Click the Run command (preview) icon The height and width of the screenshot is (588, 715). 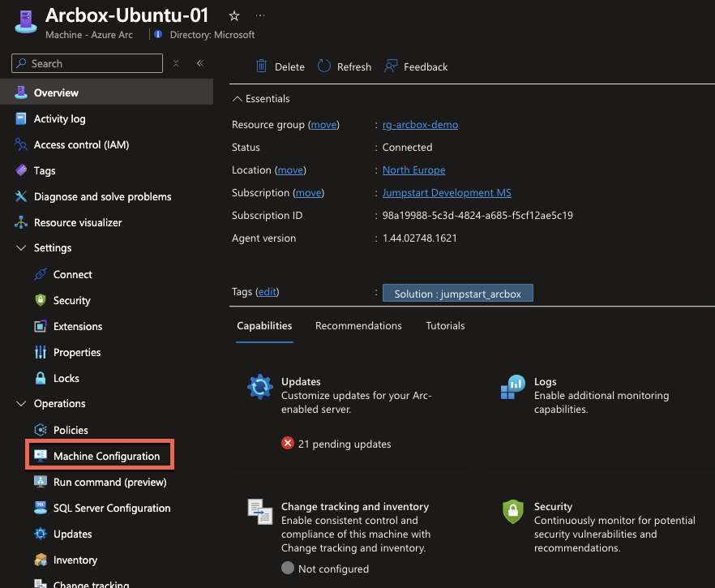(x=41, y=482)
